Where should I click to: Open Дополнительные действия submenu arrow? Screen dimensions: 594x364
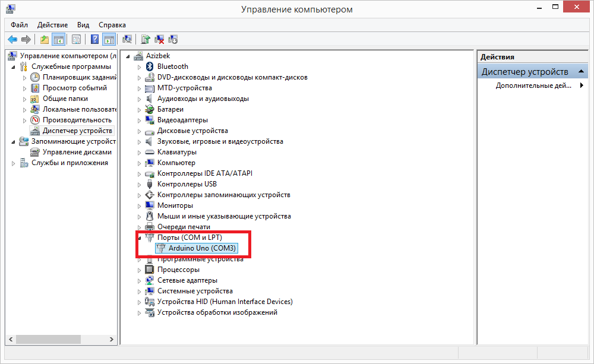[x=582, y=86]
